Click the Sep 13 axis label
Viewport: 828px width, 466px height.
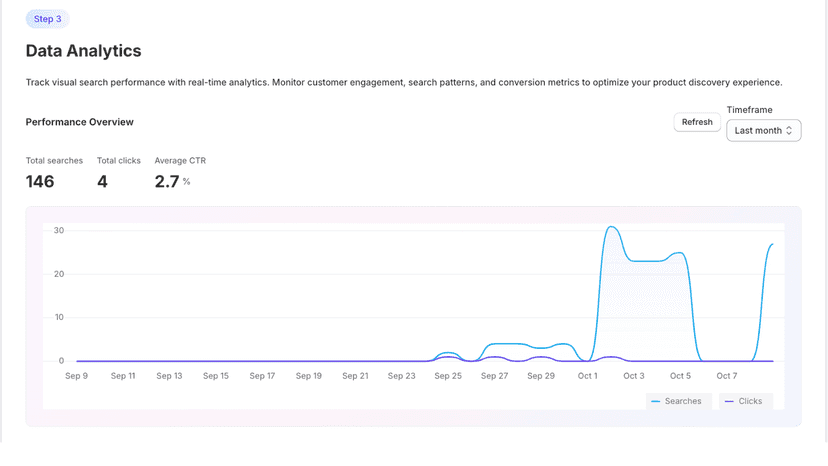pyautogui.click(x=169, y=376)
